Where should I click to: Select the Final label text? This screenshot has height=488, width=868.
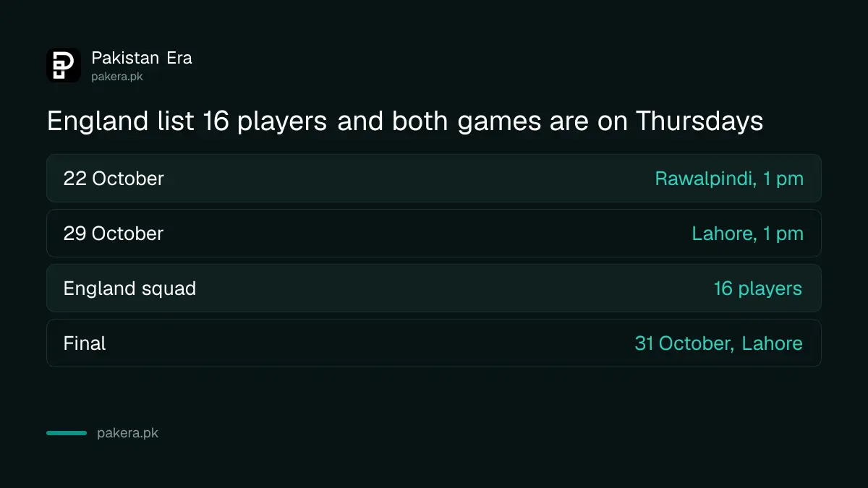[x=85, y=343]
